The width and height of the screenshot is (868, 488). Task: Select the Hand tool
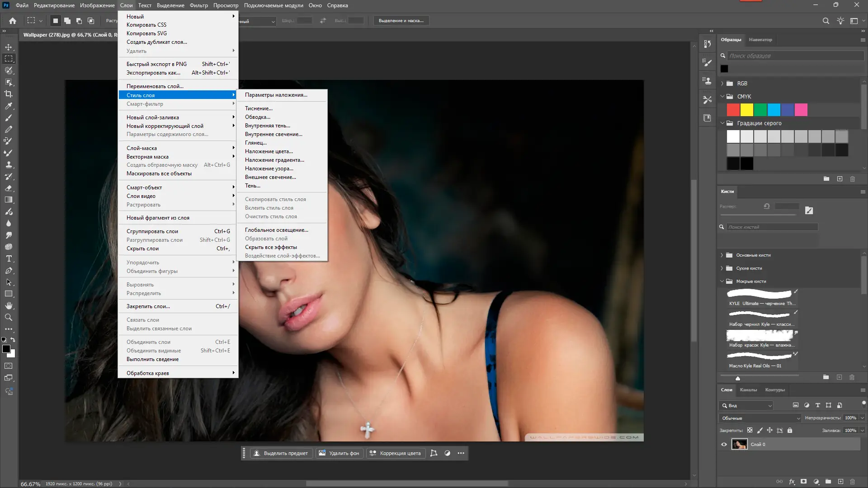(9, 305)
